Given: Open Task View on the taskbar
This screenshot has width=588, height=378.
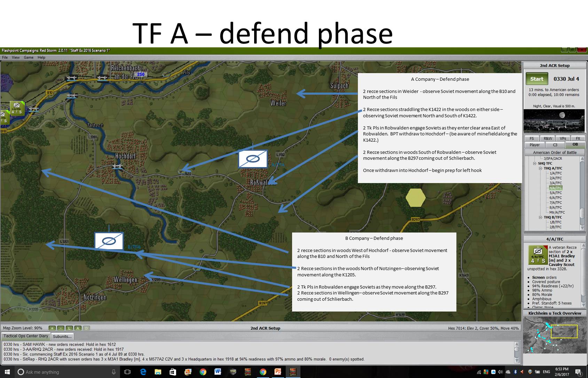Looking at the screenshot, I should [127, 372].
